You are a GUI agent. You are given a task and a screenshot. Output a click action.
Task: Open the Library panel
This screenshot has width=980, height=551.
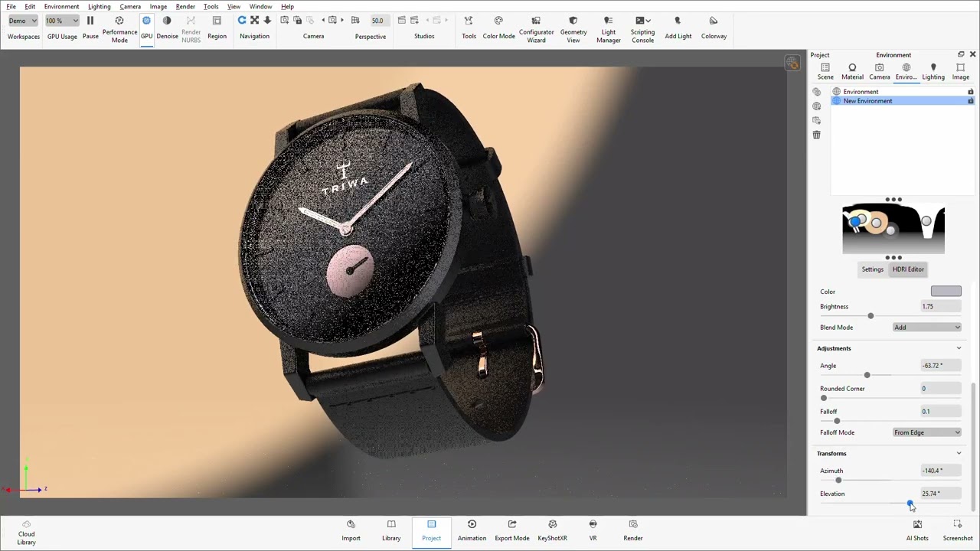coord(391,530)
